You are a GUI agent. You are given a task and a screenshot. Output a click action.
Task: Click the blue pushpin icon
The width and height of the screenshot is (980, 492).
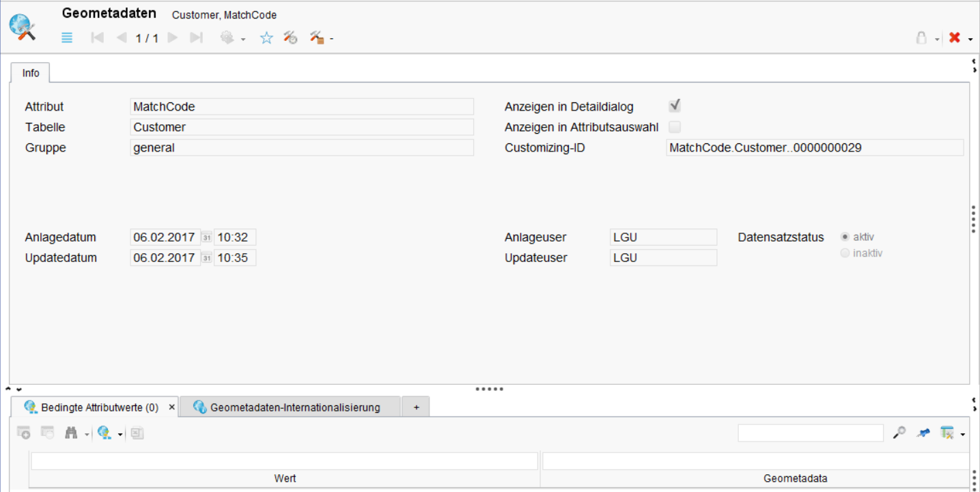(924, 433)
